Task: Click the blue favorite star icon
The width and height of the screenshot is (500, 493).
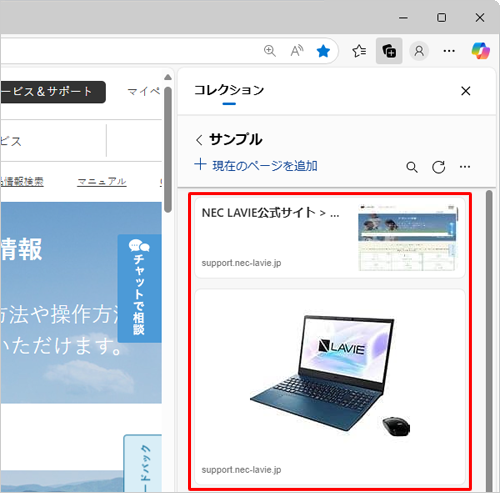Action: [x=323, y=51]
